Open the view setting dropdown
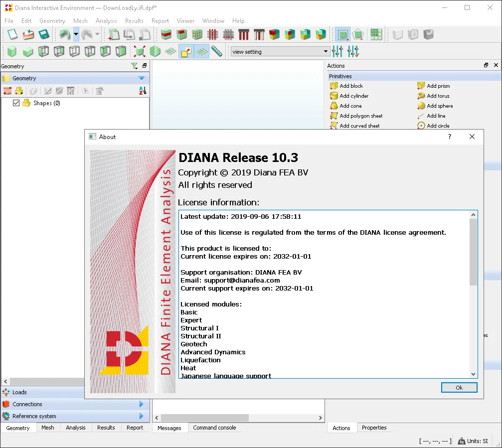 tap(280, 51)
